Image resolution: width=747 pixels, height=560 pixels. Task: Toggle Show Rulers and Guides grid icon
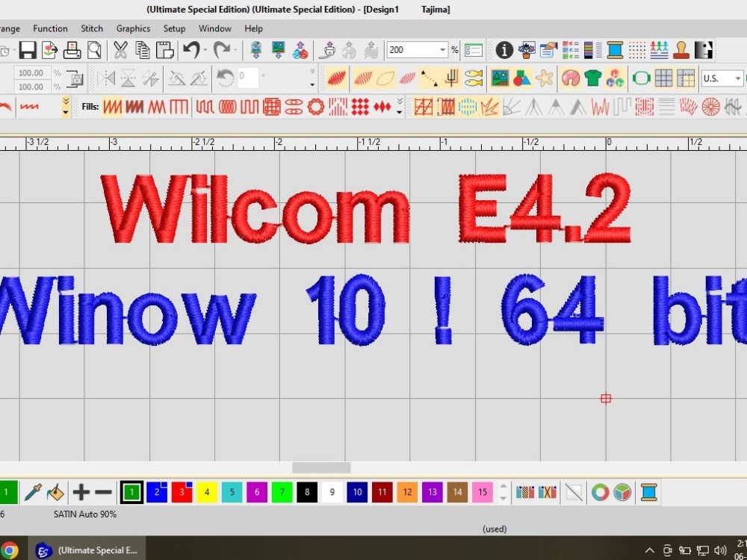pyautogui.click(x=686, y=78)
